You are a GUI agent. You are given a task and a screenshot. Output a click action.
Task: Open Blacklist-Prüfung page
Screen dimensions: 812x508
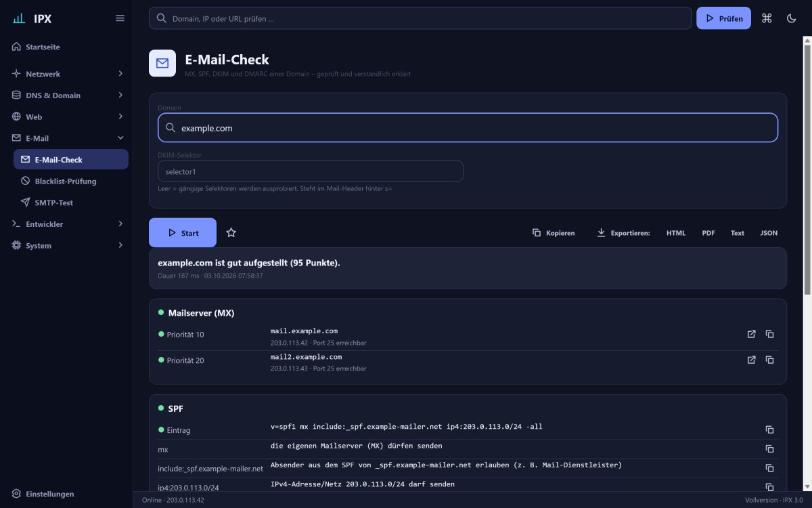pos(71,181)
